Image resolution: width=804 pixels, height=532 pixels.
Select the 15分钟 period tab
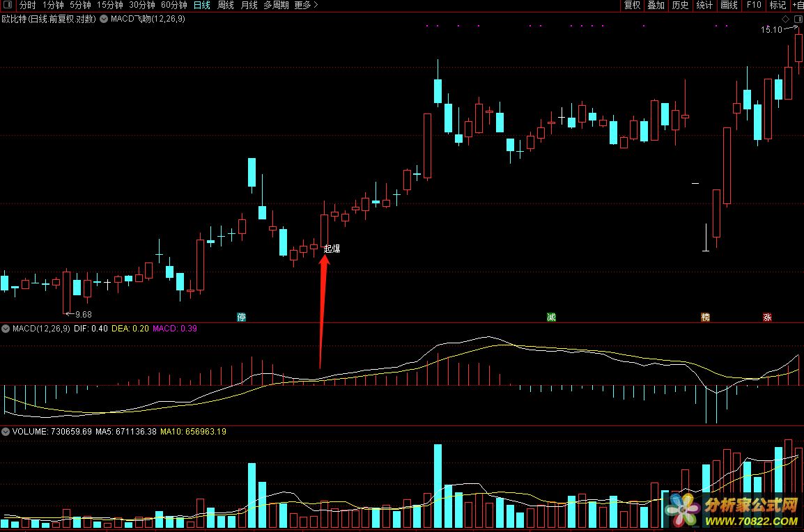(110, 5)
